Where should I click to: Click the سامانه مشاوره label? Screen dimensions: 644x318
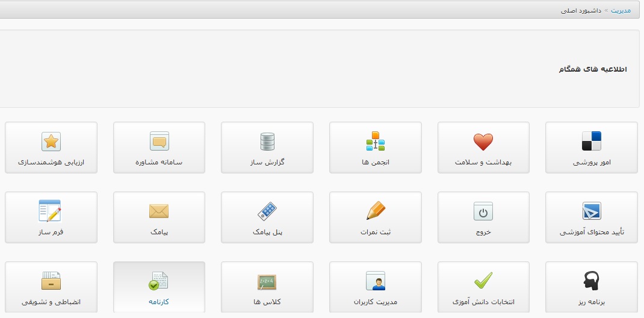coord(159,162)
